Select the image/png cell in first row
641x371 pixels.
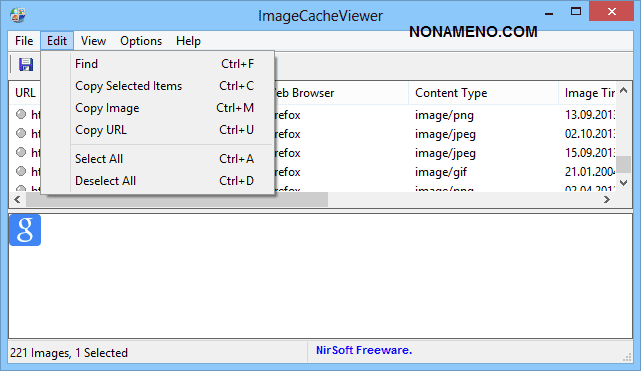(x=444, y=115)
